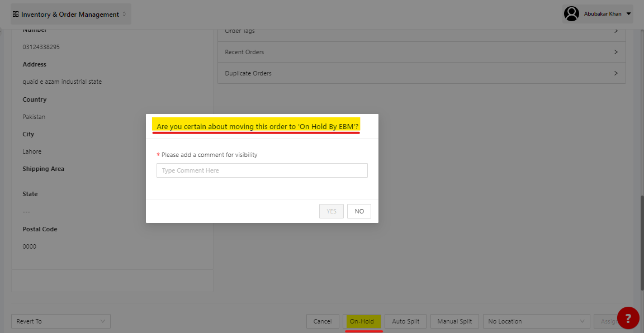Viewport: 644px width, 333px height.
Task: Select the Manual Split button
Action: pyautogui.click(x=454, y=321)
